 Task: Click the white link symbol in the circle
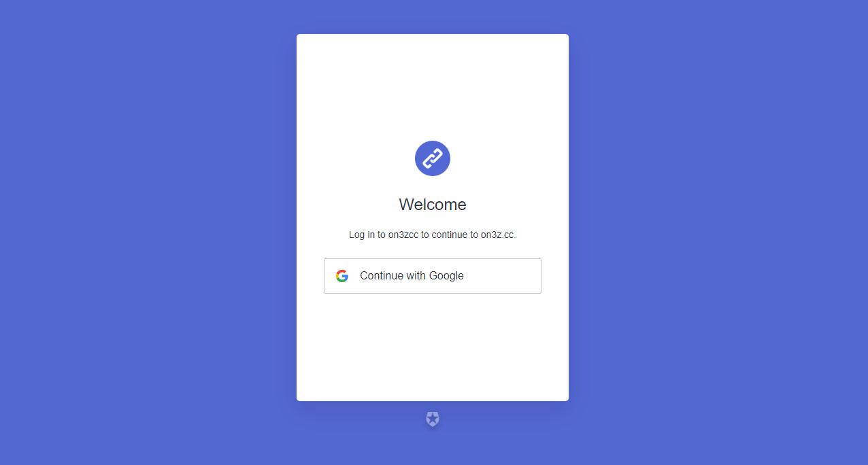[433, 158]
